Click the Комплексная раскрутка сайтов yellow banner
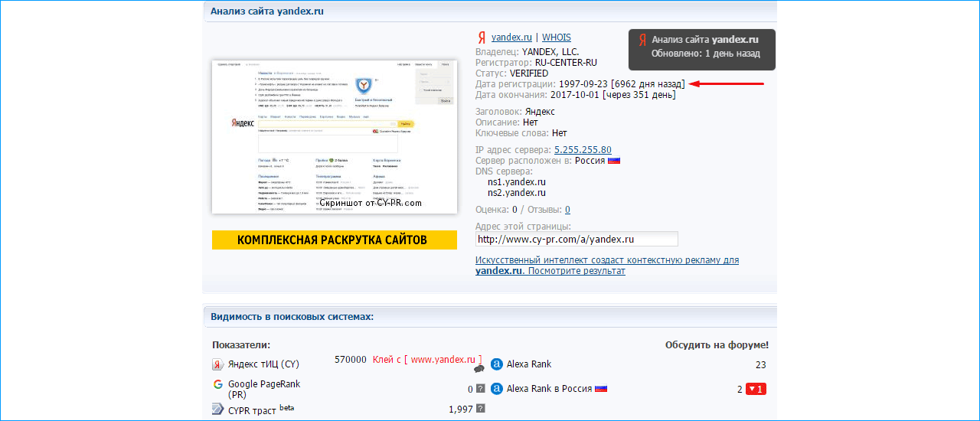Viewport: 980px width, 421px height. [332, 240]
